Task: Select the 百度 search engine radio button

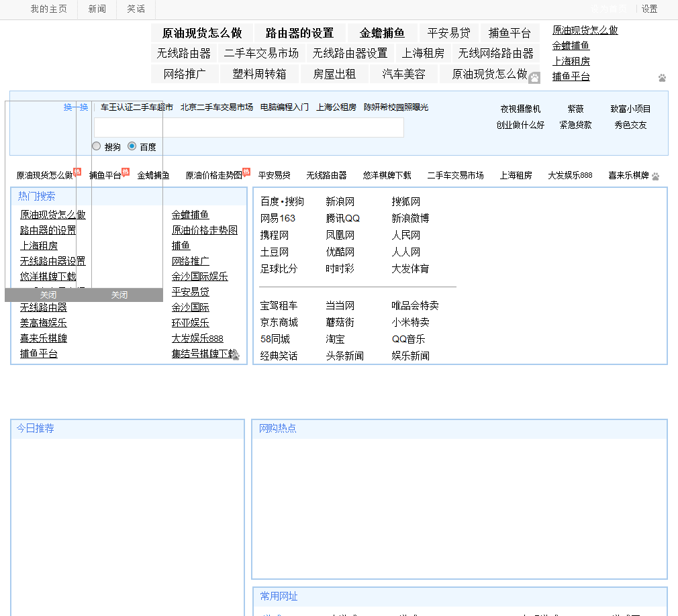Action: click(132, 146)
